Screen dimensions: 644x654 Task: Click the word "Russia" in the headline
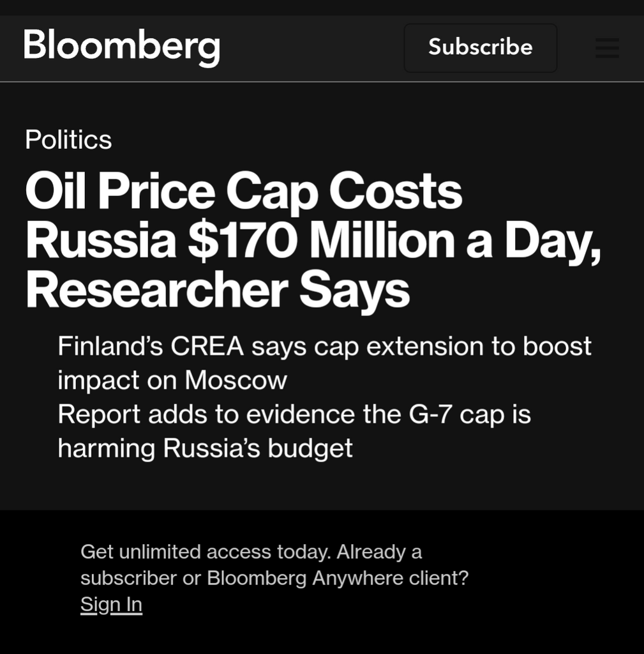pyautogui.click(x=101, y=241)
